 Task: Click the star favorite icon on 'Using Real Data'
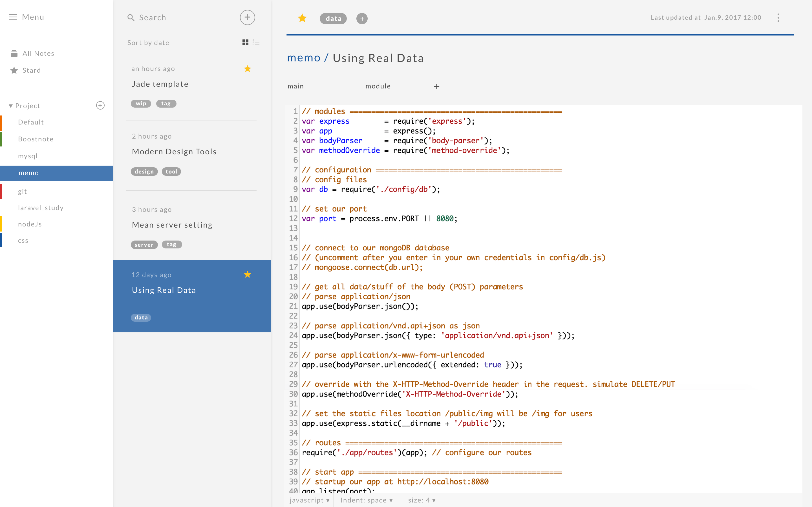point(247,274)
